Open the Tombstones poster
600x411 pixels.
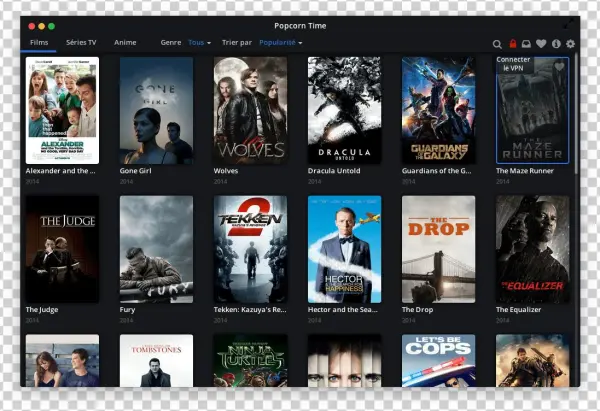tap(157, 360)
